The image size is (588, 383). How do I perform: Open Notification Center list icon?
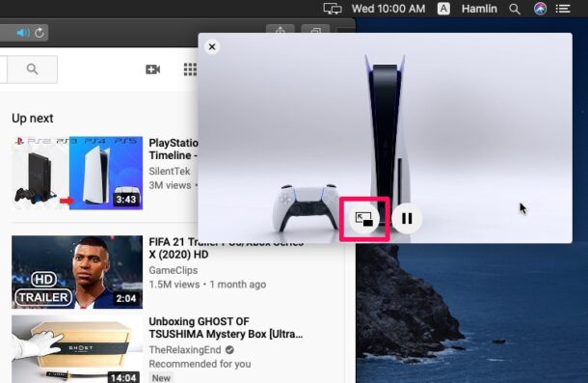pos(563,9)
